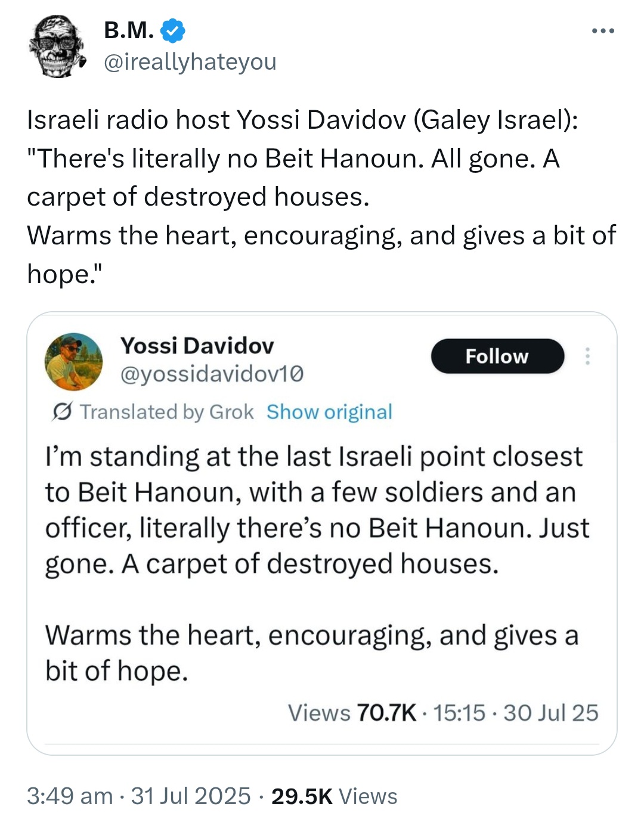Viewport: 644px width, 816px height.
Task: Click the Grok translation icon
Action: coord(62,412)
